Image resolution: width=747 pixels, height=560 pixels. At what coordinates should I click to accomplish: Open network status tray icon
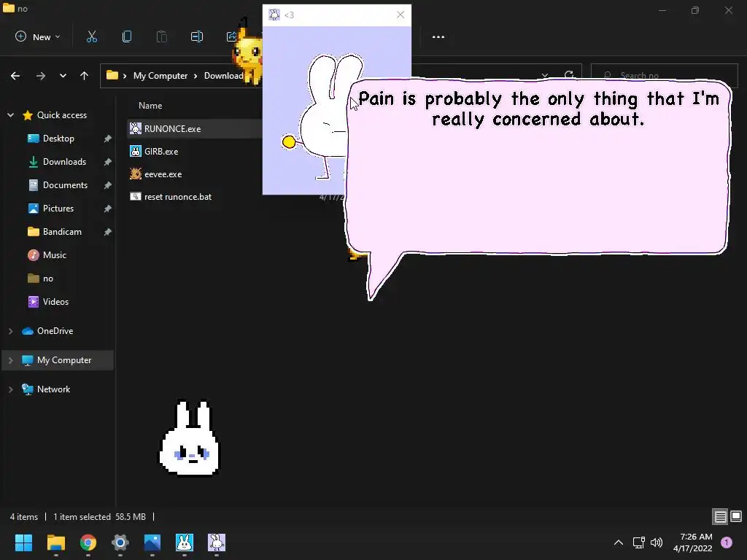click(638, 542)
